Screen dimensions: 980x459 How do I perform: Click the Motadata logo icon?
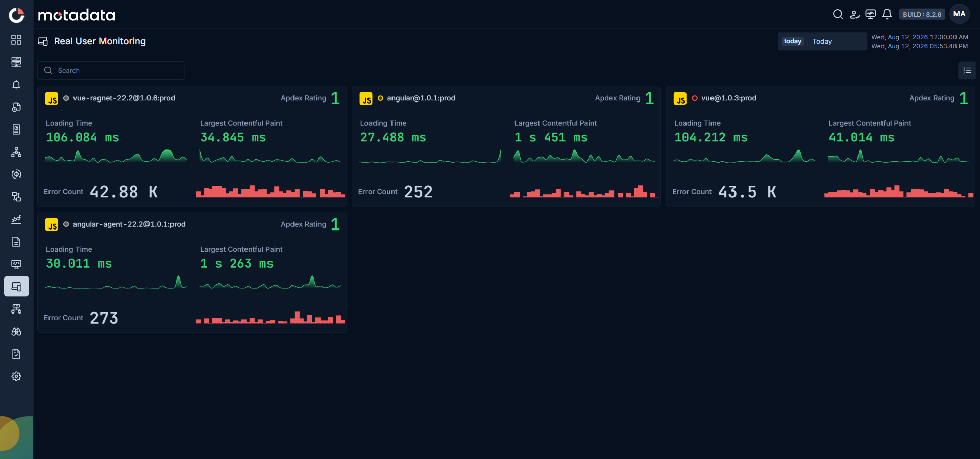click(x=16, y=15)
